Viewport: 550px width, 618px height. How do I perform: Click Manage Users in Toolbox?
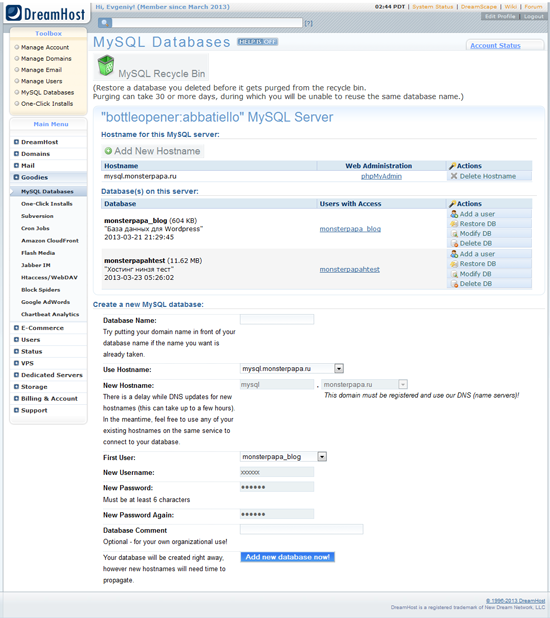click(x=41, y=81)
